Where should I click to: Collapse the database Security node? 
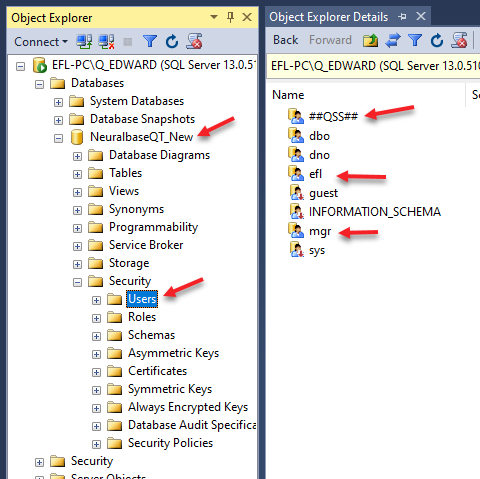(x=77, y=282)
